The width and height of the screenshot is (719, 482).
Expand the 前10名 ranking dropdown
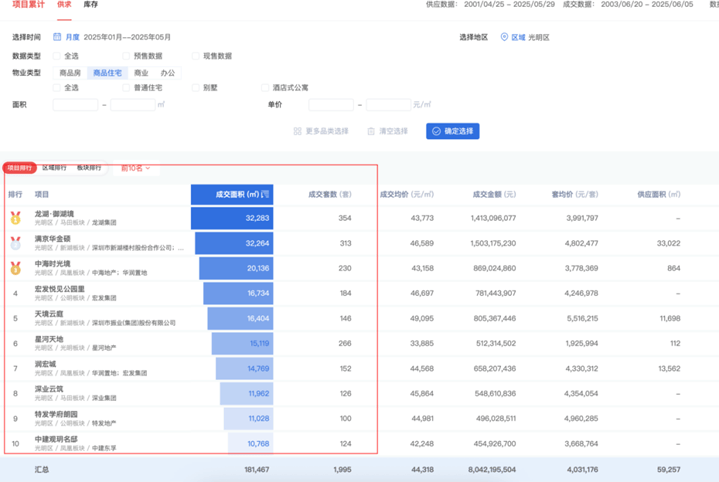click(x=135, y=168)
